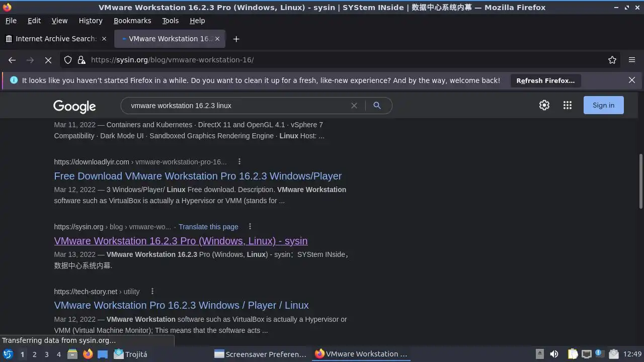Open the tracking protection shield icon

[x=68, y=60]
